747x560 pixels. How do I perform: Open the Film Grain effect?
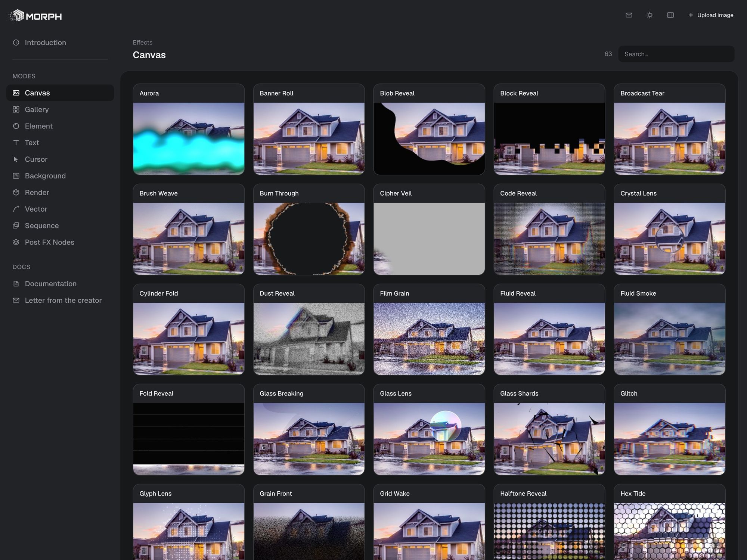click(x=429, y=329)
